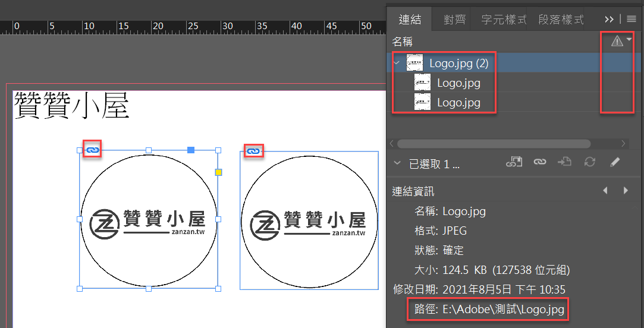Image resolution: width=644 pixels, height=328 pixels.
Task: Click the links list horizontal scrollbar
Action: pos(494,144)
